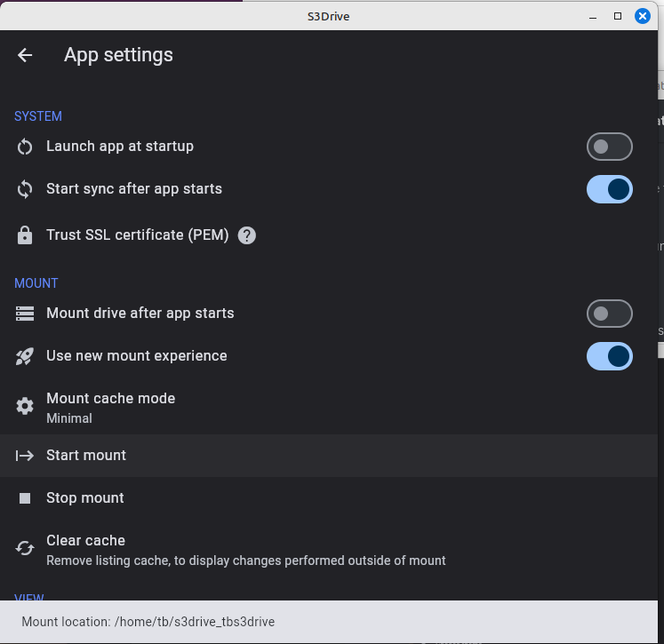The image size is (664, 644).
Task: Open the Mount cache mode option
Action: [329, 408]
